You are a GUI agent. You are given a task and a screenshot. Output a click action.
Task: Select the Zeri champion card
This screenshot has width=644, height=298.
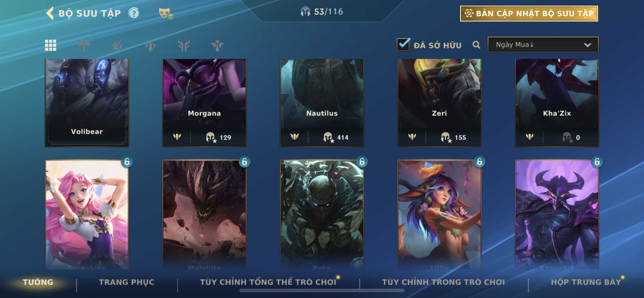439,103
